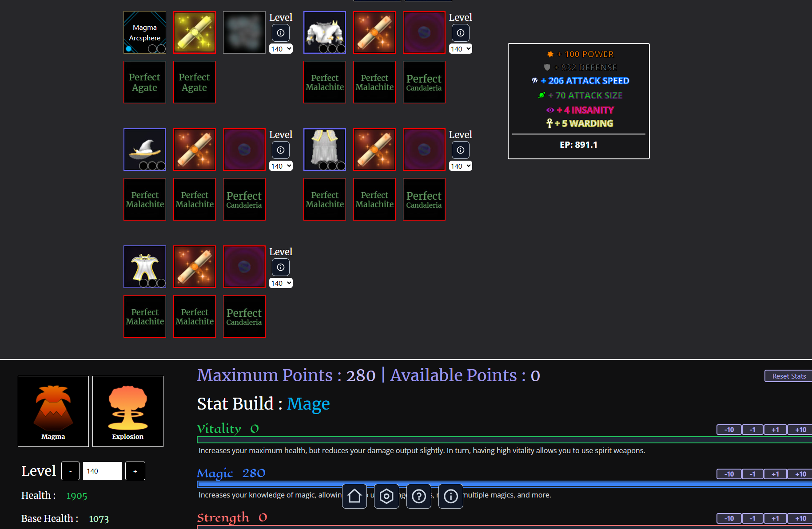Click the hexagon settings icon
Viewport: 812px width, 529px height.
386,496
